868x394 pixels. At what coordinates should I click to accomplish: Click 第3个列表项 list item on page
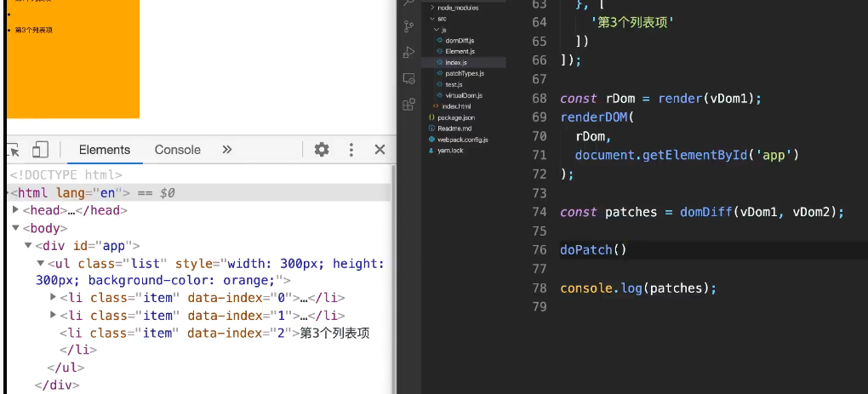coord(34,31)
